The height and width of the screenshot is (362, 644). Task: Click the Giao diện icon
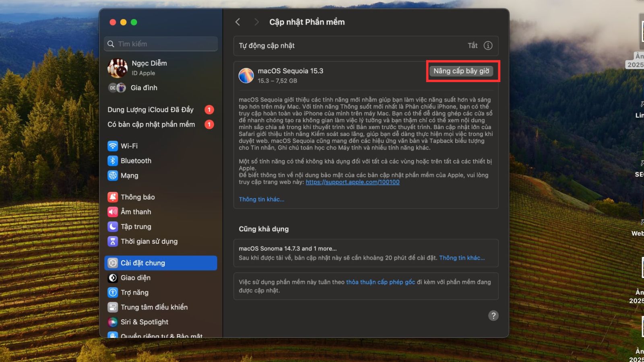pyautogui.click(x=113, y=278)
